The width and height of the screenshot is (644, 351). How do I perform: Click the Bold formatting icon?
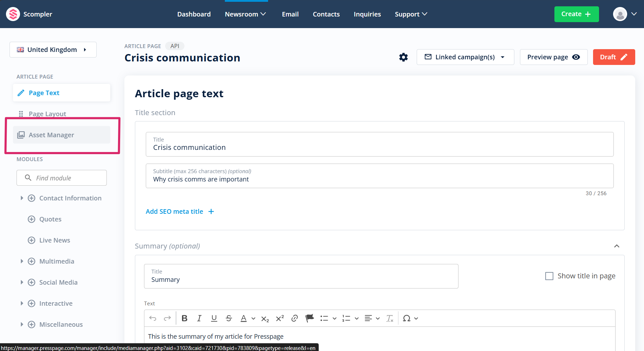pyautogui.click(x=184, y=318)
